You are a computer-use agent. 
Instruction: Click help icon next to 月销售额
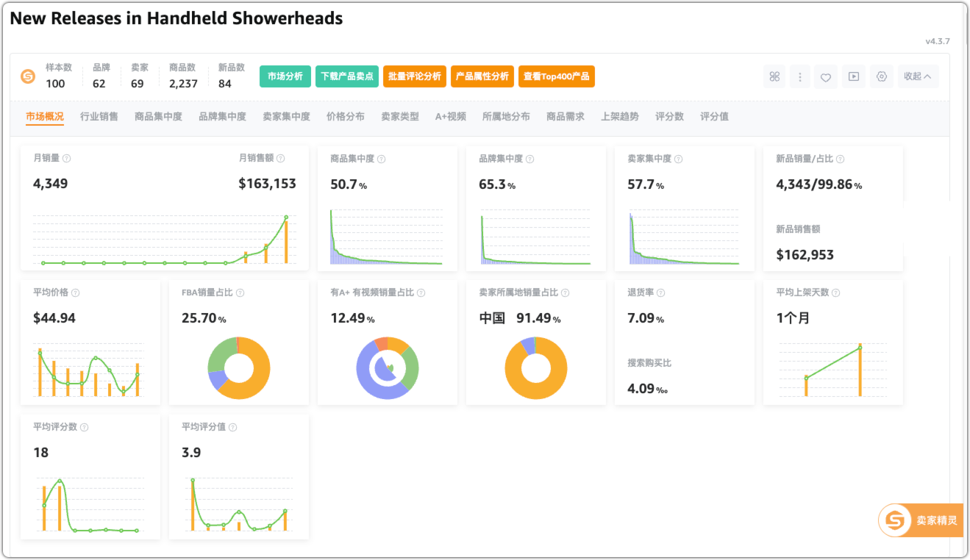(x=281, y=159)
